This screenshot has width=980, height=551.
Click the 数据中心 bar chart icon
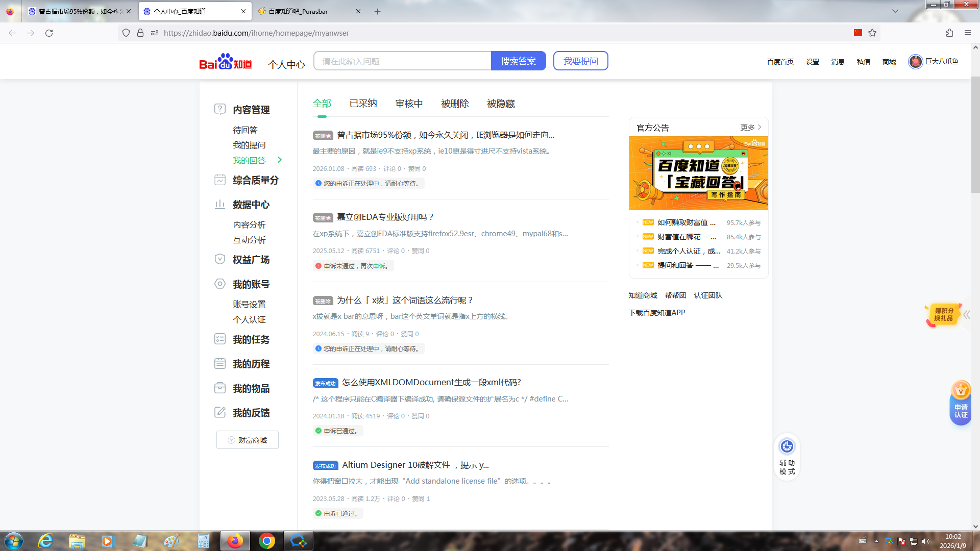tap(220, 205)
